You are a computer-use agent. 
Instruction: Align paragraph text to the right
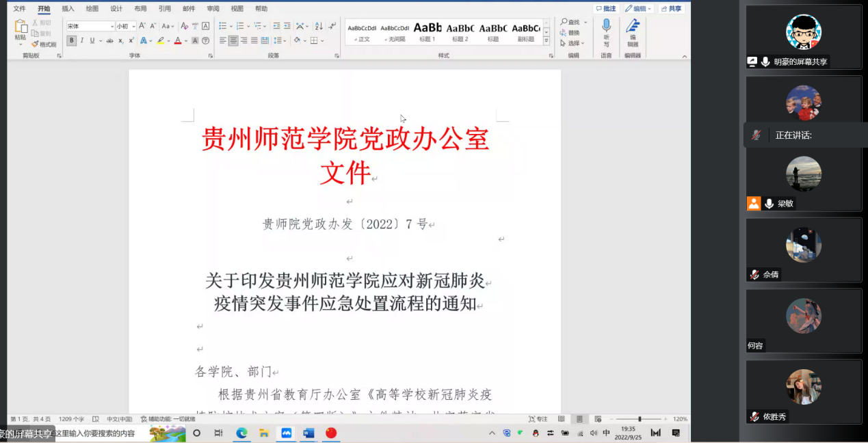244,41
